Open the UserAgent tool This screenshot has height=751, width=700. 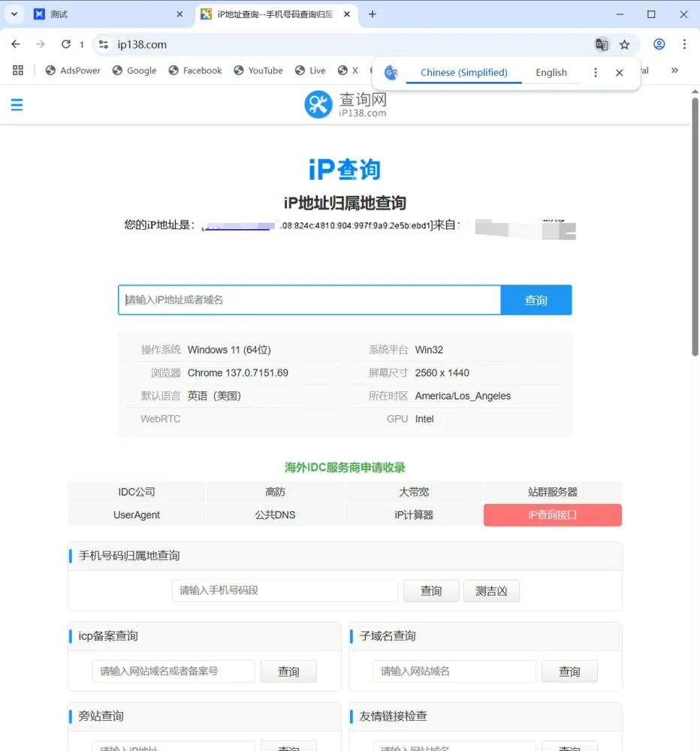pyautogui.click(x=137, y=515)
